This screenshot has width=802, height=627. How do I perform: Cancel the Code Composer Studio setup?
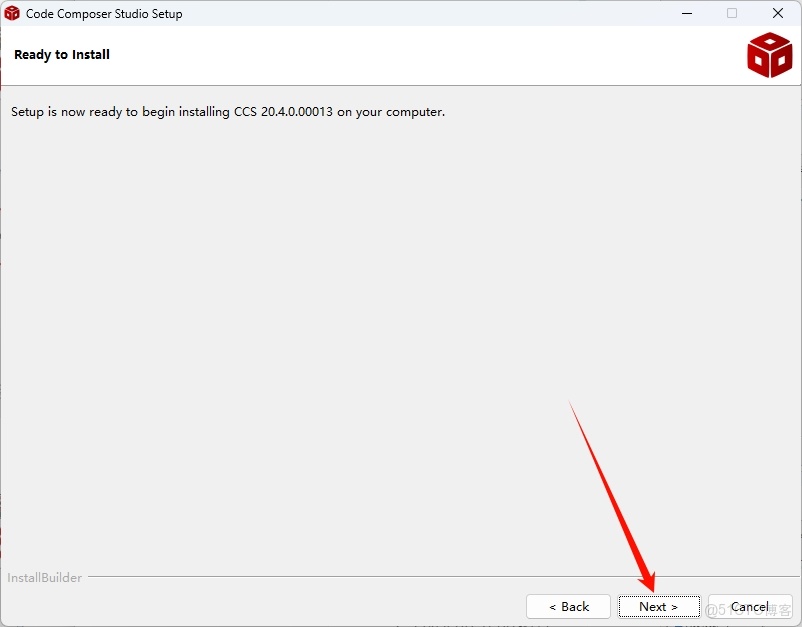click(750, 607)
